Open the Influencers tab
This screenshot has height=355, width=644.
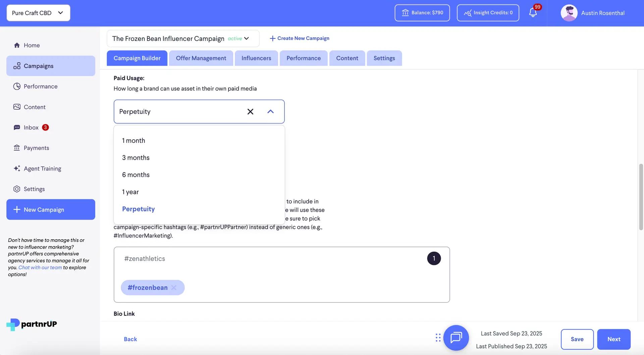(x=256, y=58)
